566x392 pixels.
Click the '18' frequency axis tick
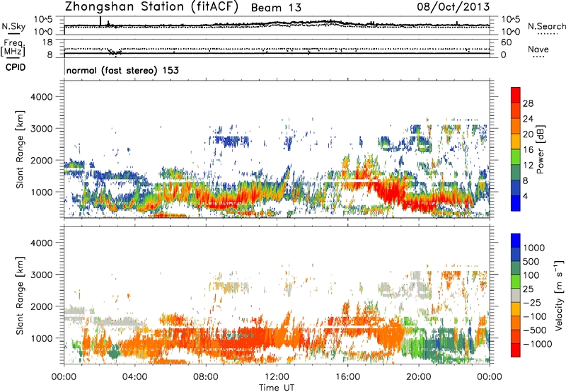click(47, 42)
